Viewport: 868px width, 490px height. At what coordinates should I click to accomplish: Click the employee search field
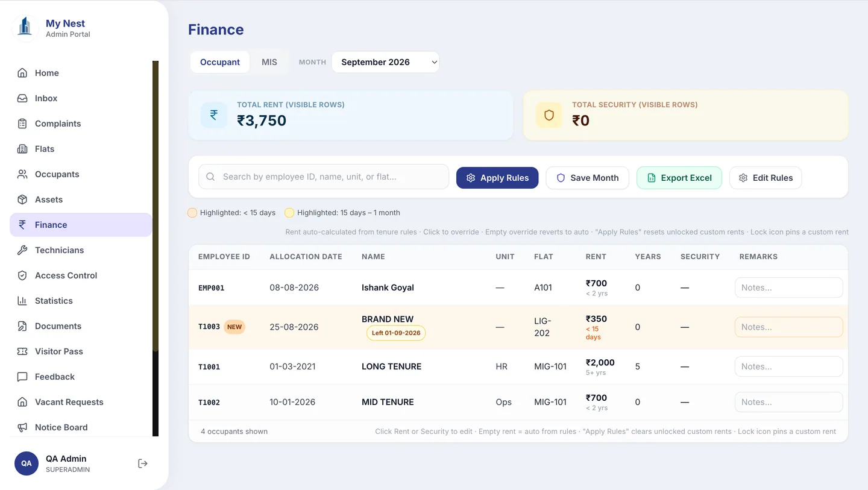324,177
